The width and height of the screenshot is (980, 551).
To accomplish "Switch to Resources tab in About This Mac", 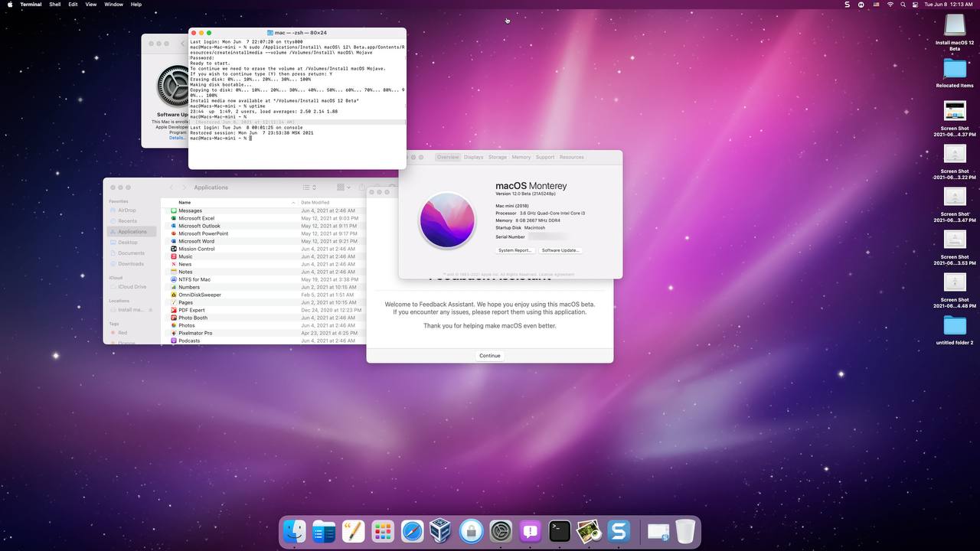I will pos(572,157).
